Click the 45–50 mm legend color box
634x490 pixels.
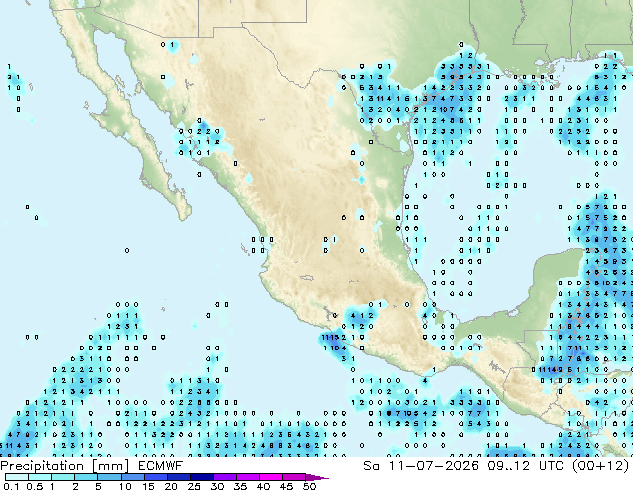293,477
